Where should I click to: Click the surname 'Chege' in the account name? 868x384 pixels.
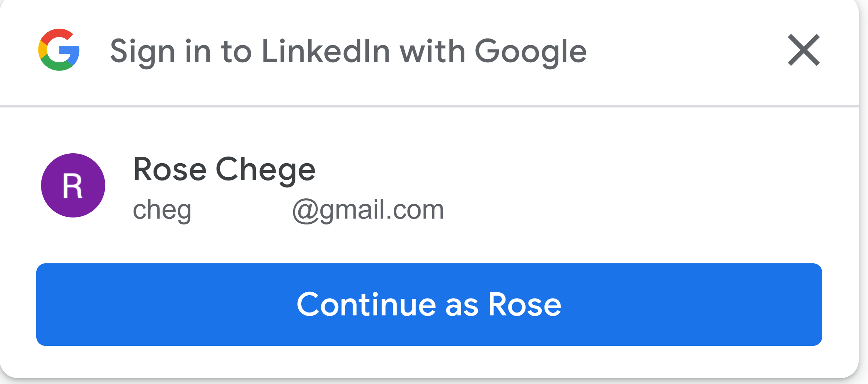click(265, 169)
